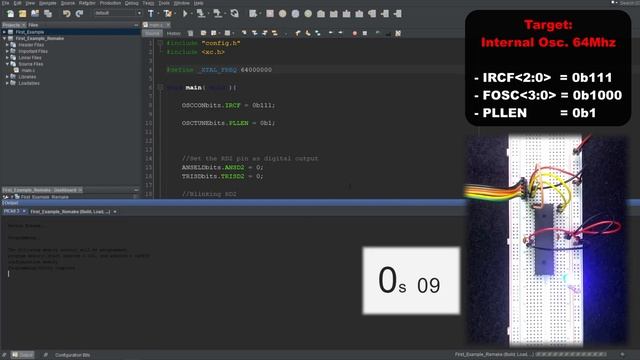Click the Debug Project toolbar icon

point(253,13)
